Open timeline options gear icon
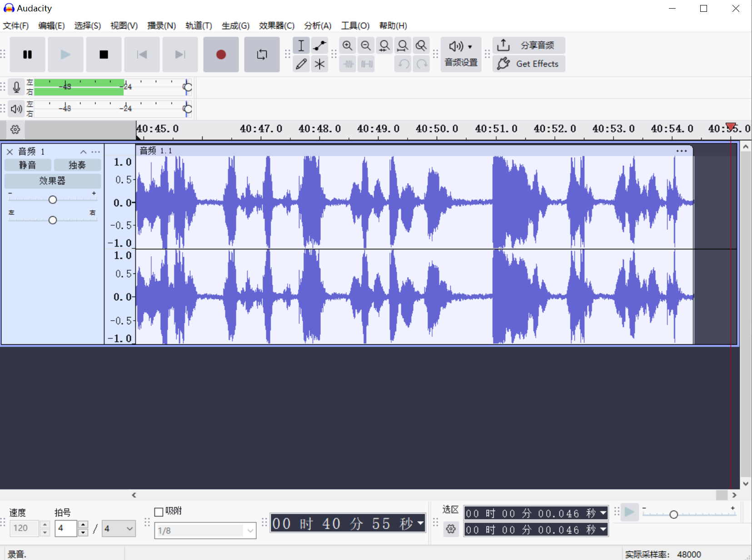 click(x=15, y=129)
